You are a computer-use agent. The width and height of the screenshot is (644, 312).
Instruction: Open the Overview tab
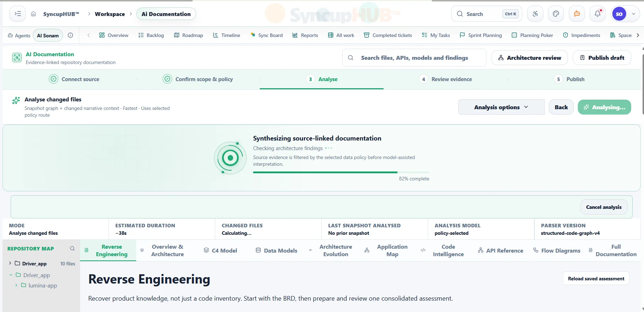tap(114, 35)
